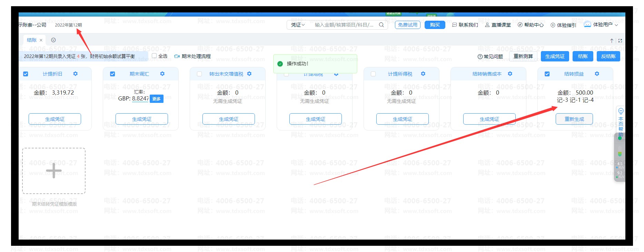Enable the 转出未交增值税 checkbox
Viewport: 644px width, 252px height.
[199, 74]
